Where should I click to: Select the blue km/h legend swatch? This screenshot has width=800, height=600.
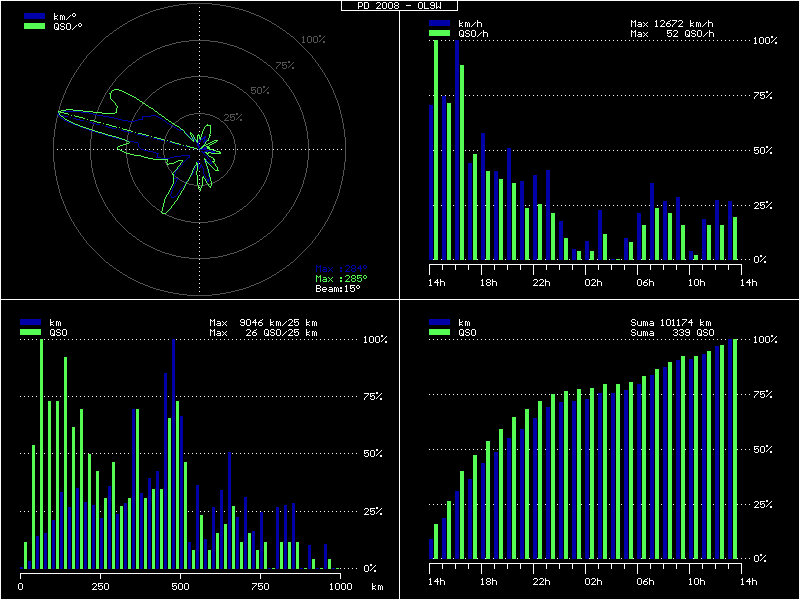tap(440, 23)
